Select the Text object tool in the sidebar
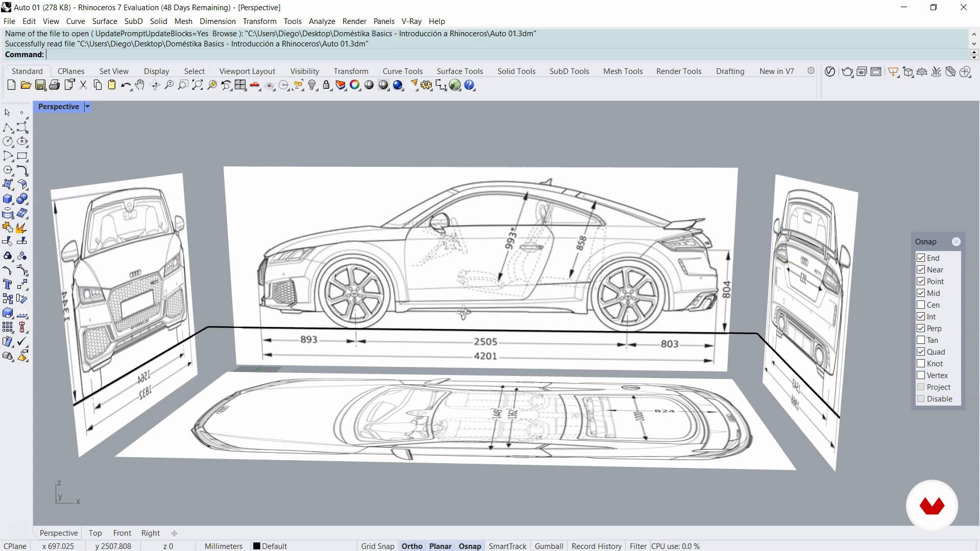980x551 pixels. pyautogui.click(x=8, y=285)
